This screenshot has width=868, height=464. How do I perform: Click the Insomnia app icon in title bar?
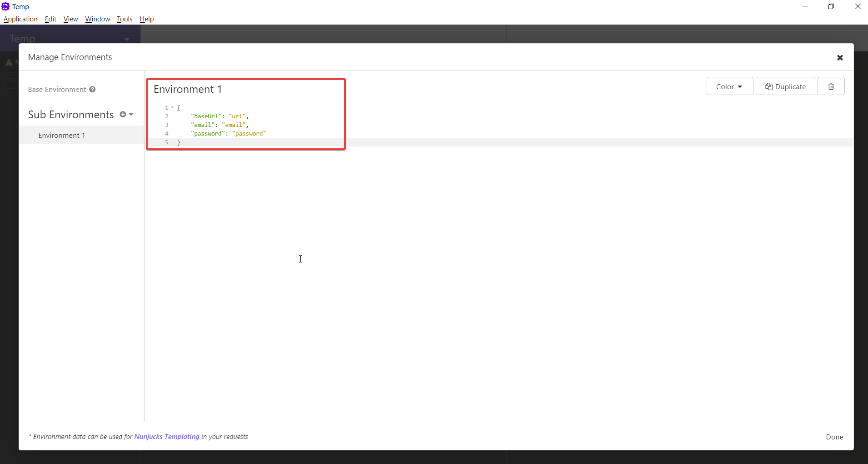5,6
